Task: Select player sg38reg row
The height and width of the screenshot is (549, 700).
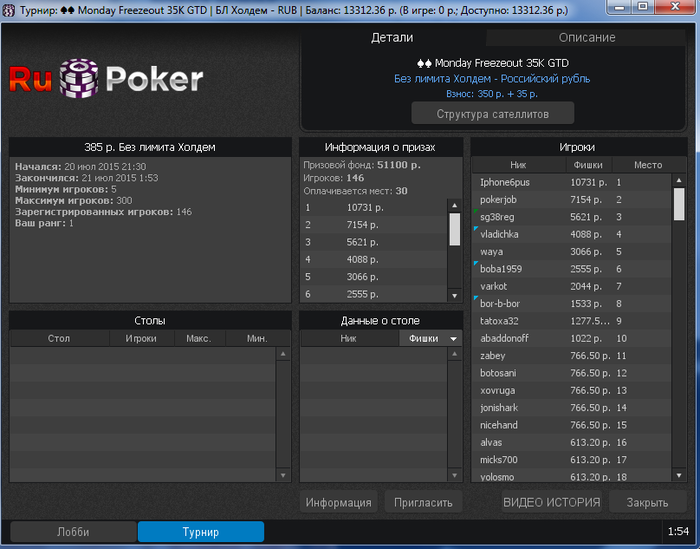Action: tap(571, 217)
